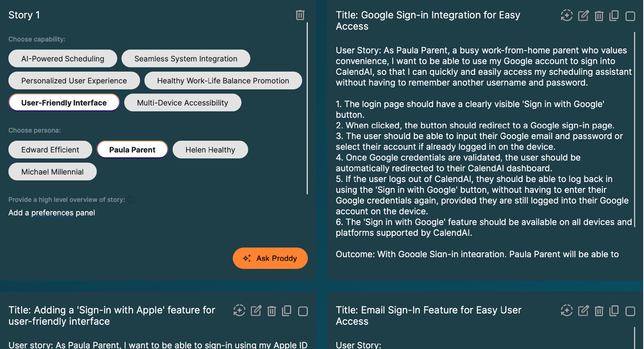Pick the Multi-Device Accessibility capability
Screen dimensions: 644x349
pos(182,103)
